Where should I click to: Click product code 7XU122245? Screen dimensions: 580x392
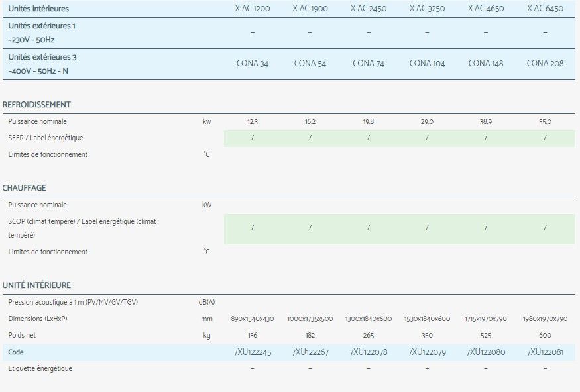point(252,352)
